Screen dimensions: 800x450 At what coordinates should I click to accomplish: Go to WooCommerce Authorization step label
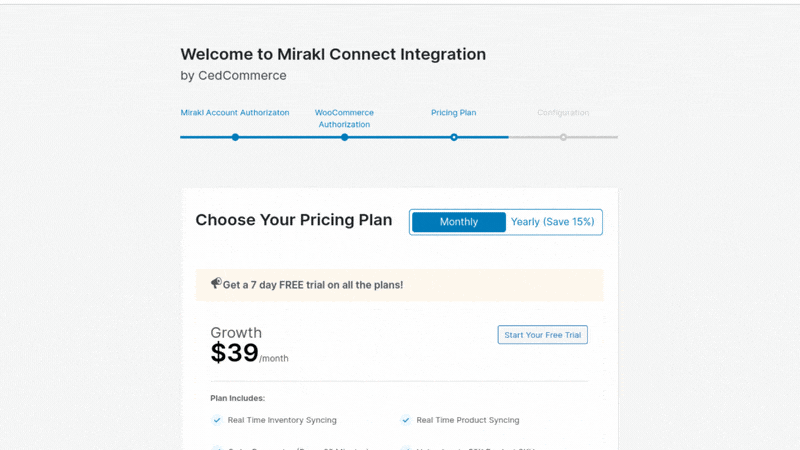point(344,118)
